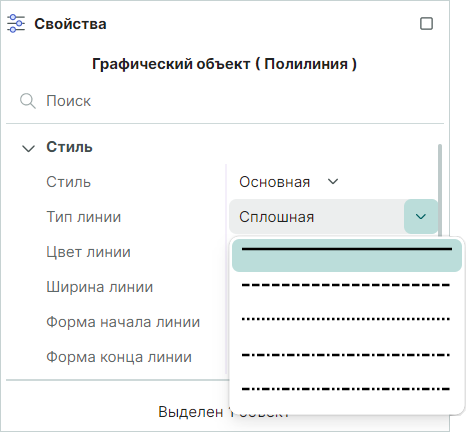Click the properties panel vertical scrollbar
466x432 pixels.
tap(440, 190)
